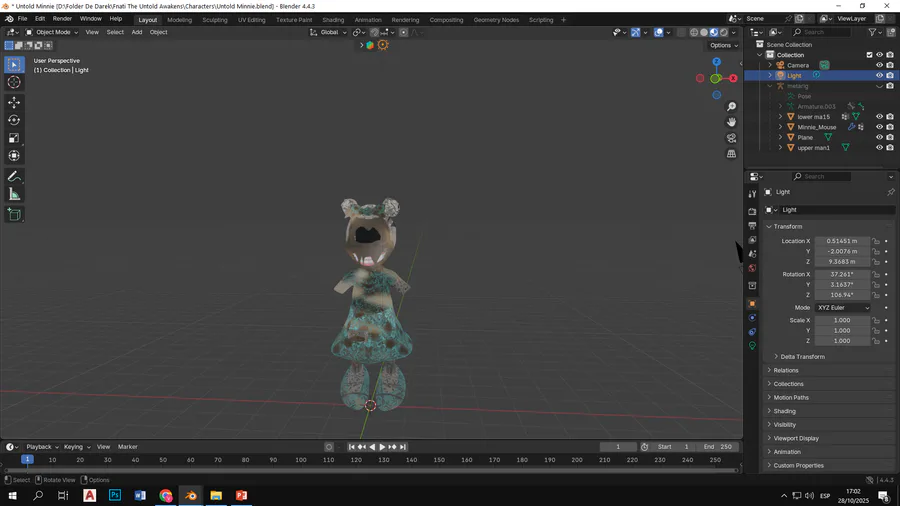Hide Minnie_Mouse object in viewport
Viewport: 900px width, 506px height.
[x=879, y=127]
